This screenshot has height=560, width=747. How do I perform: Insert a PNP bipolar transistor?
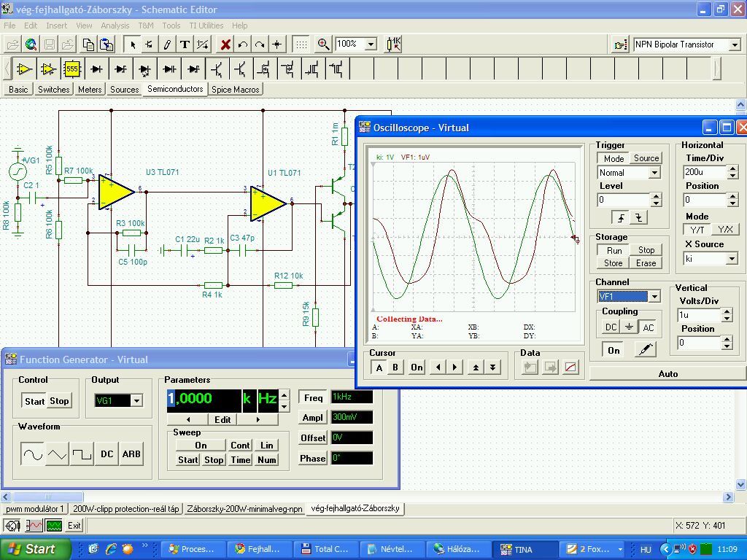coord(241,69)
